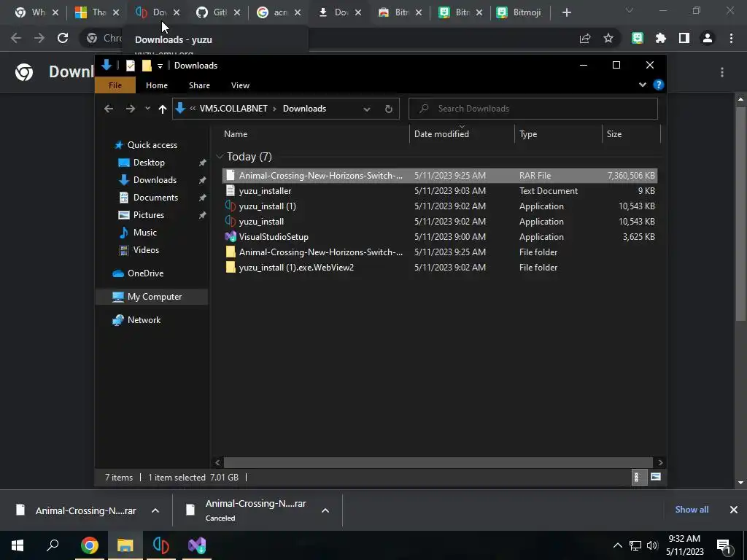Open Chrome Extensions puzzle icon
Viewport: 747px width, 560px height.
[661, 38]
